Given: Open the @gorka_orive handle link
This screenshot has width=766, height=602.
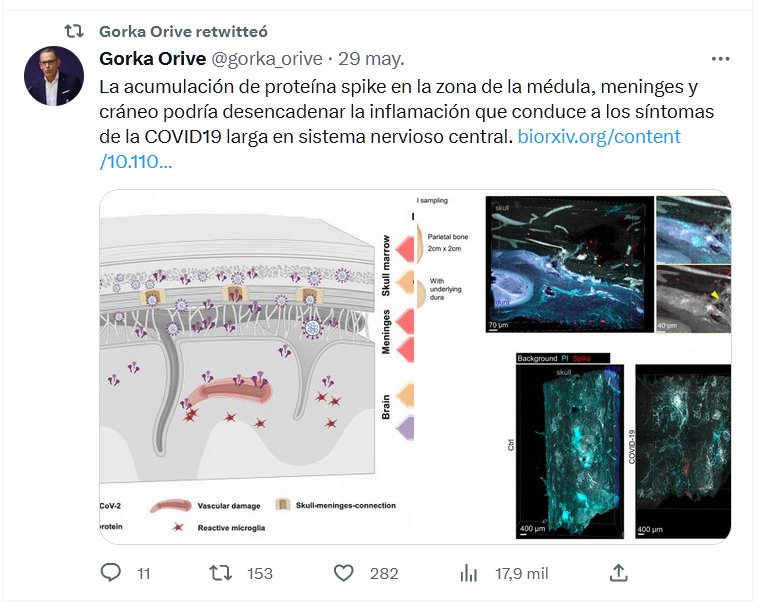Looking at the screenshot, I should [267, 59].
